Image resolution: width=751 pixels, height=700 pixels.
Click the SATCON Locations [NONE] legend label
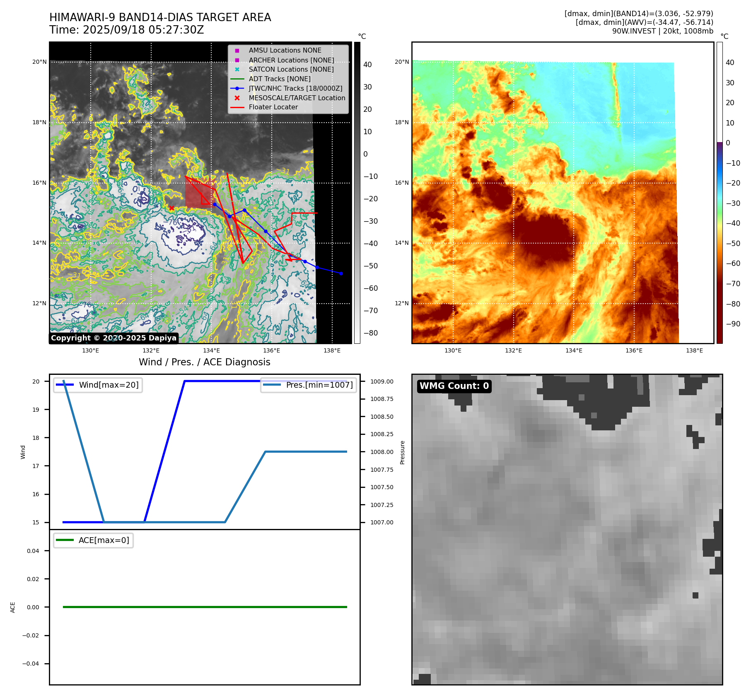(291, 70)
